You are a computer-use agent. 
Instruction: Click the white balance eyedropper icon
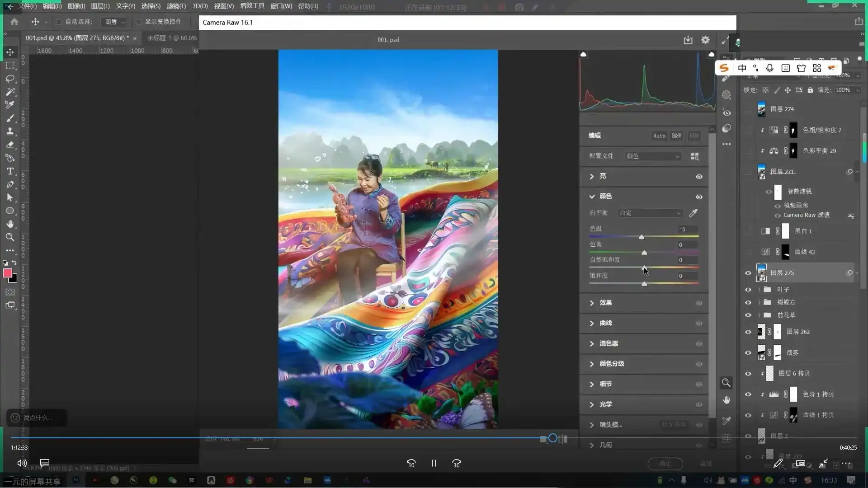click(x=693, y=213)
